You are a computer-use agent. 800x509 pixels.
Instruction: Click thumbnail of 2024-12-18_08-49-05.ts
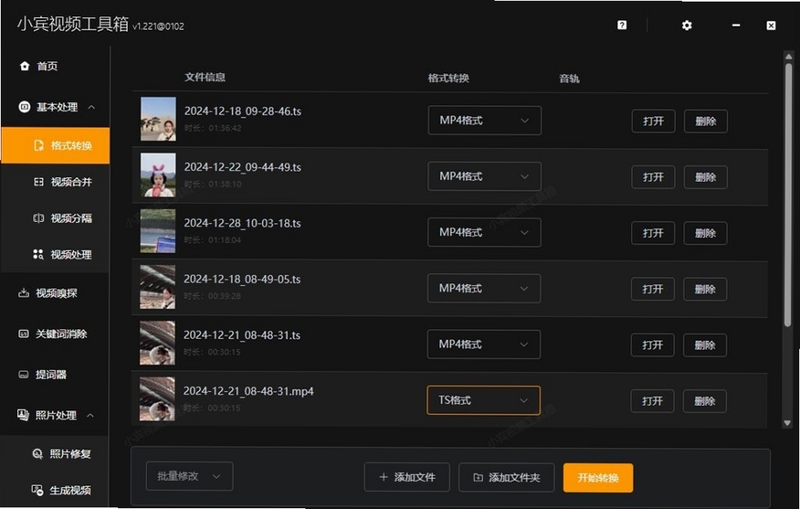[158, 287]
